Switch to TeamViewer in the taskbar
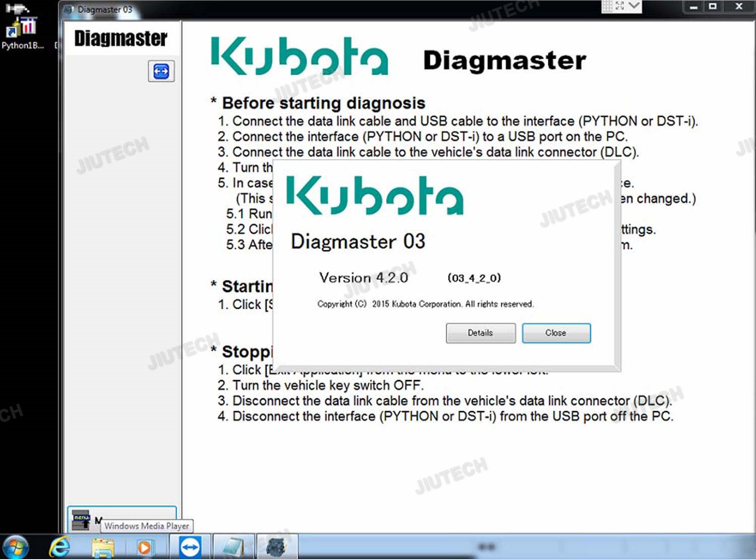Image resolution: width=756 pixels, height=559 pixels. (x=190, y=547)
